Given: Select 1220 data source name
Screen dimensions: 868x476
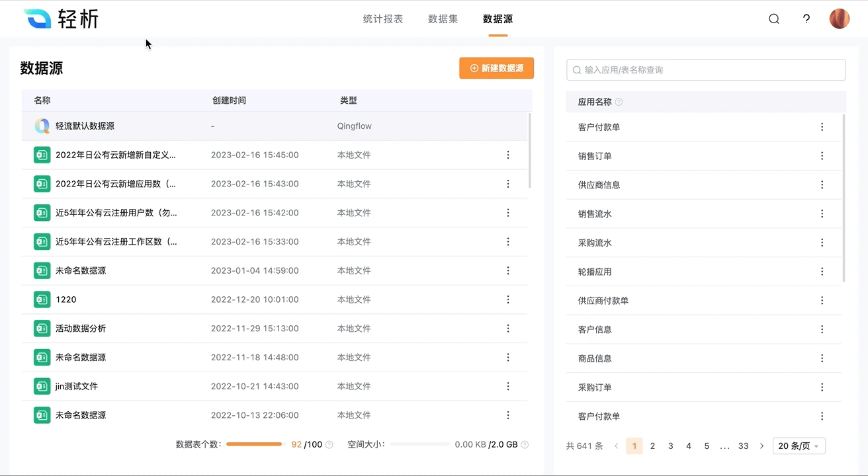Looking at the screenshot, I should (66, 299).
